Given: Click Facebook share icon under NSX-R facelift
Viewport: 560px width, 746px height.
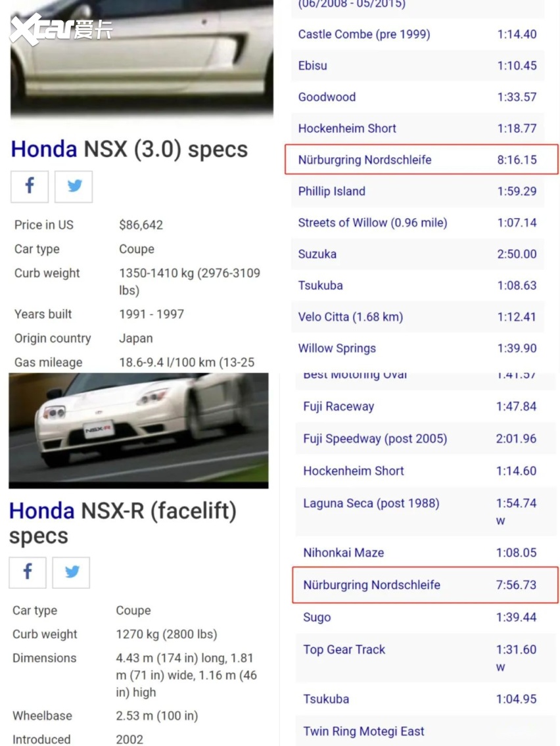Looking at the screenshot, I should pos(27,572).
